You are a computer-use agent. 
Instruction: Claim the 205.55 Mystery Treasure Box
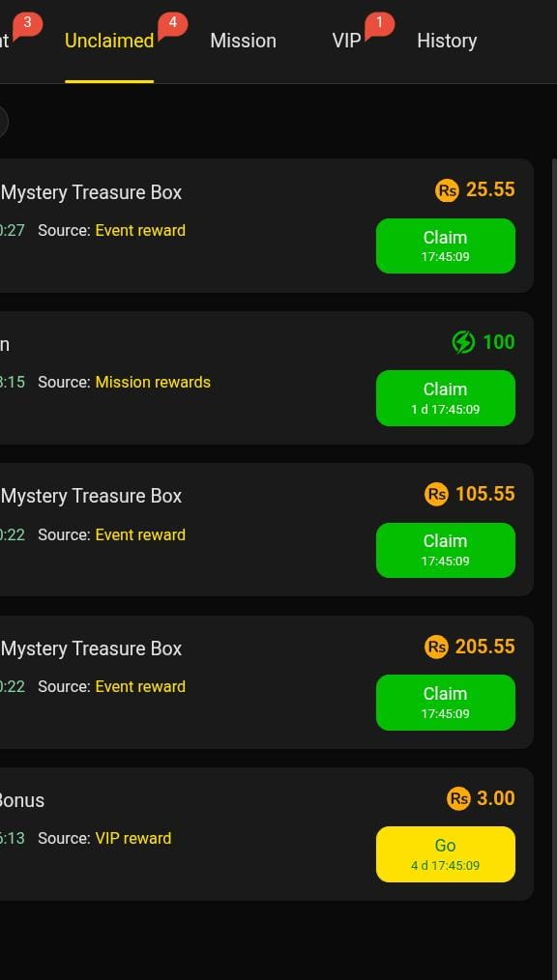[x=446, y=703]
